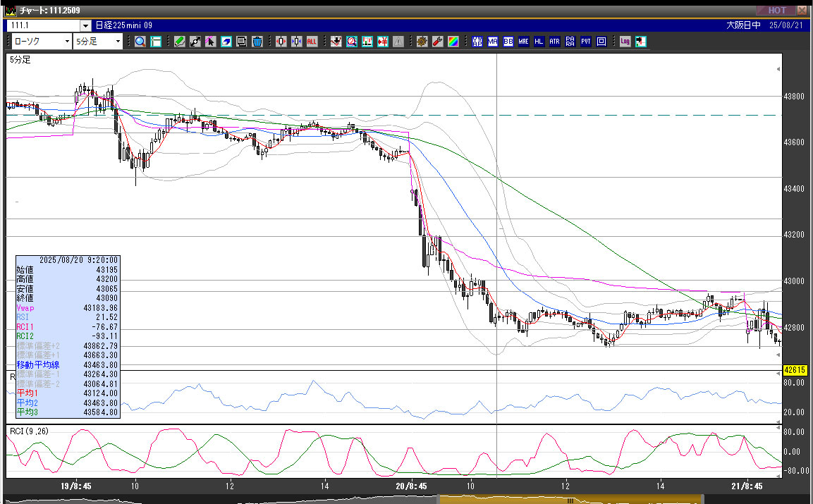This screenshot has height=504, width=813.
Task: Click the red ALL button icon
Action: coord(312,42)
